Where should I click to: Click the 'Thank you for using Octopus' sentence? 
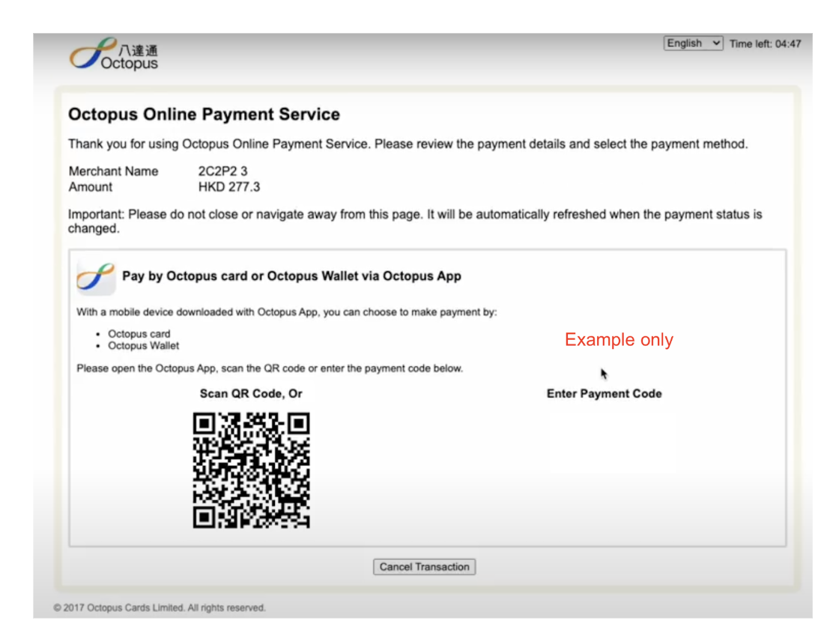pos(408,144)
